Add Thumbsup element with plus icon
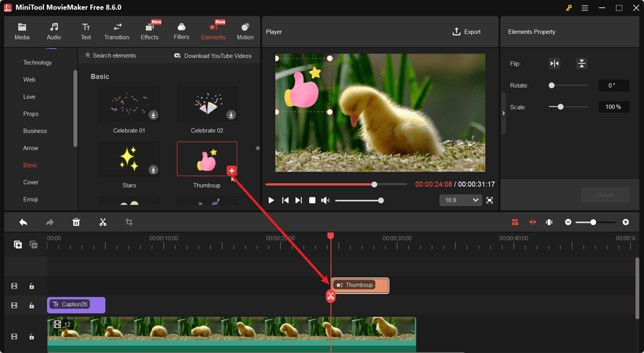 pos(232,171)
